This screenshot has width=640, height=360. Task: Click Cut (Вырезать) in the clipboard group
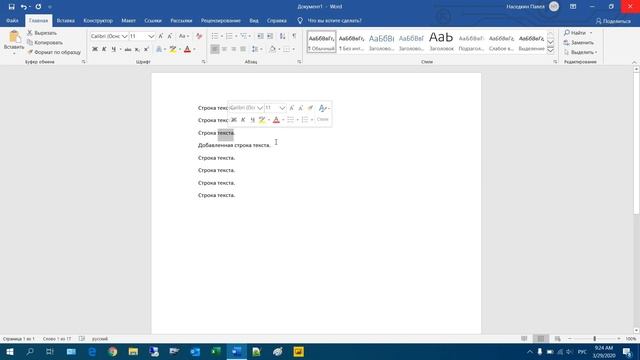pos(42,33)
